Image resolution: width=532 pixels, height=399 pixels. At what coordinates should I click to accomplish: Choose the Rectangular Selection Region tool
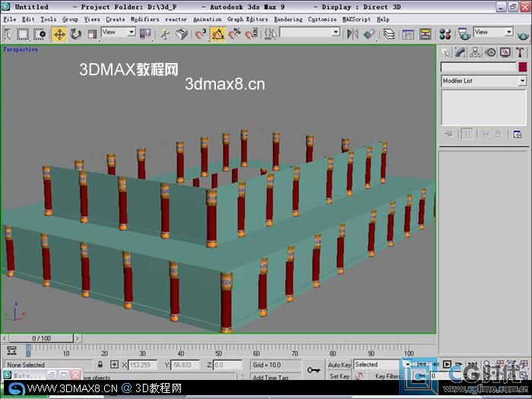coord(23,34)
